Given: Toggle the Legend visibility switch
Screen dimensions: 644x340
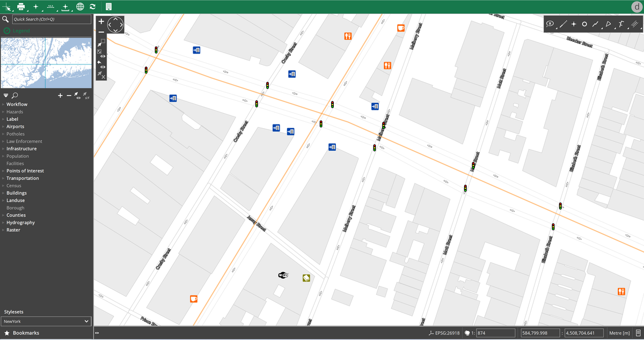Looking at the screenshot, I should [6, 31].
